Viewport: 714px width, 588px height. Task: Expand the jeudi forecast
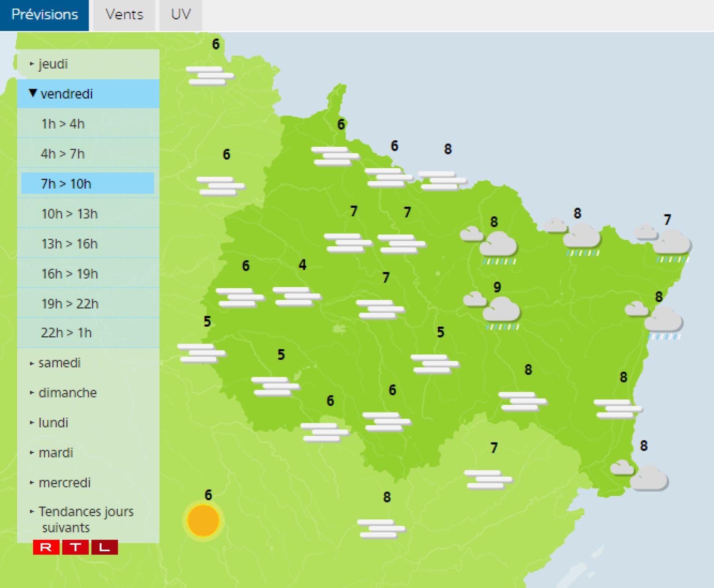click(53, 64)
